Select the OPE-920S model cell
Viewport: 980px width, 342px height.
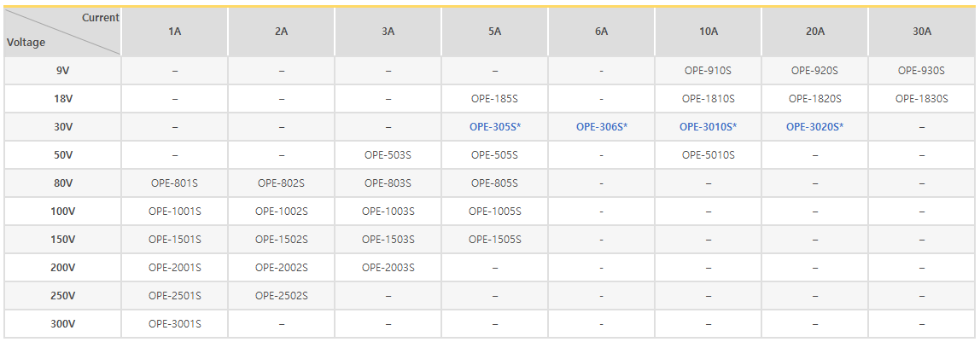pyautogui.click(x=814, y=71)
